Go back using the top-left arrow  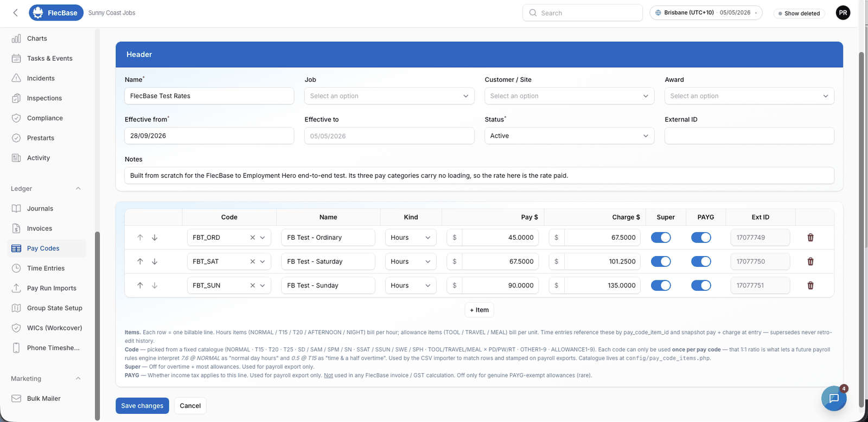15,12
